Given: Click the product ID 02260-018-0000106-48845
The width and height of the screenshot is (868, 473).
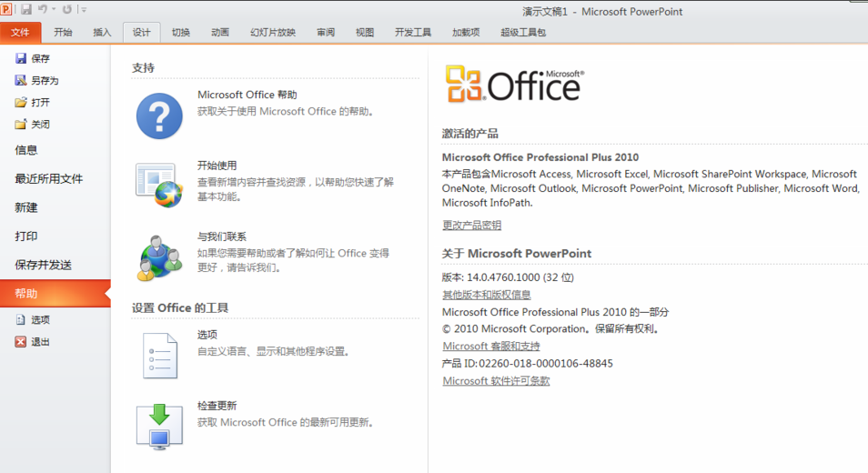Looking at the screenshot, I should click(546, 364).
